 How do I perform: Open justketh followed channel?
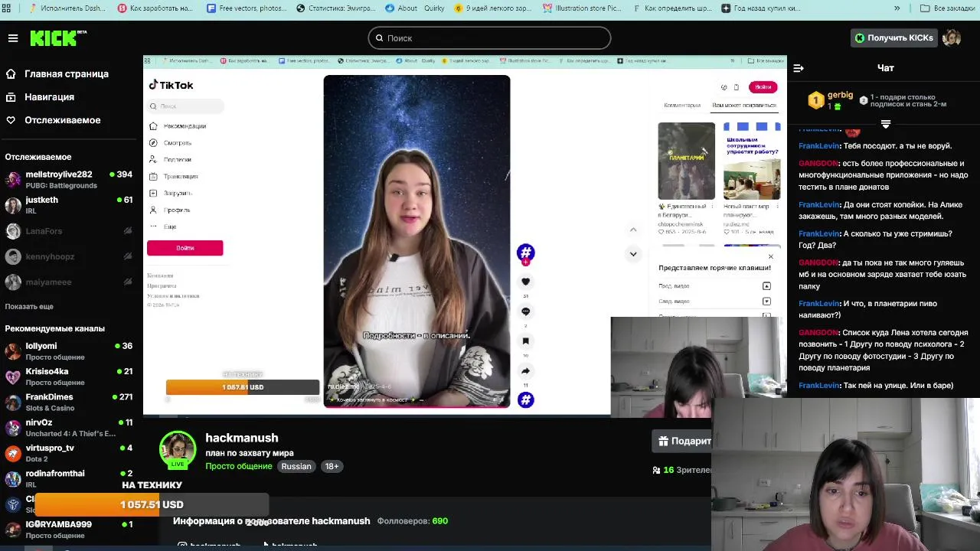tap(70, 204)
